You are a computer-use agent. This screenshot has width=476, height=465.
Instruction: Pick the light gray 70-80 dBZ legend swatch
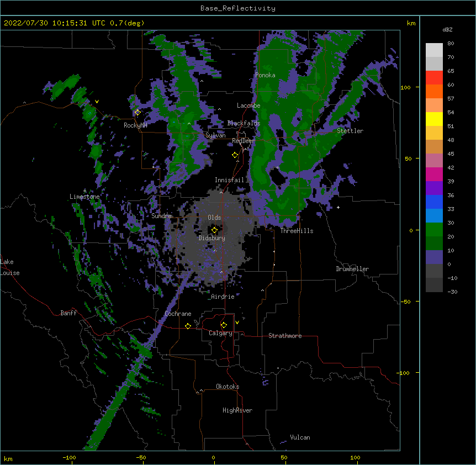point(434,50)
